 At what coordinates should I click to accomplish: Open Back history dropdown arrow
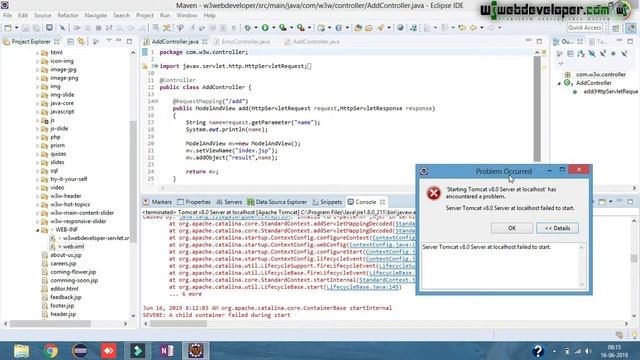[x=482, y=28]
